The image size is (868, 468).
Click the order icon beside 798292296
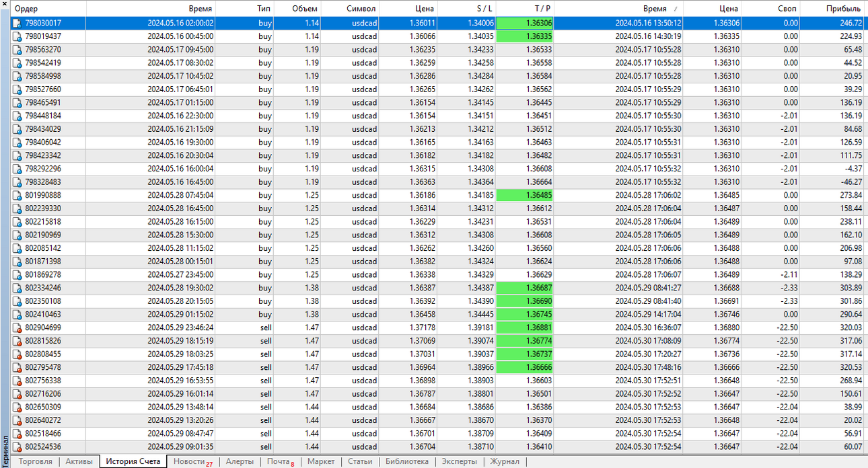coord(17,169)
